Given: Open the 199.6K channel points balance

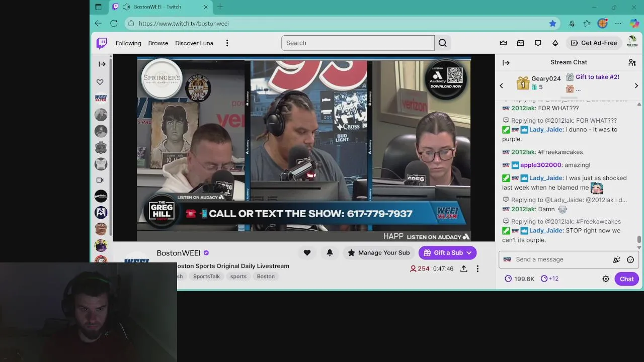Looking at the screenshot, I should [520, 279].
